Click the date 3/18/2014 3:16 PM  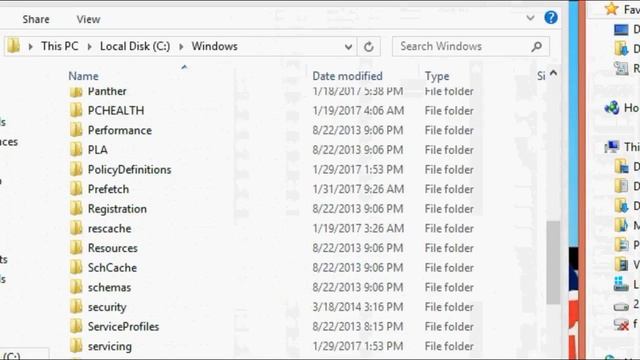tap(358, 307)
